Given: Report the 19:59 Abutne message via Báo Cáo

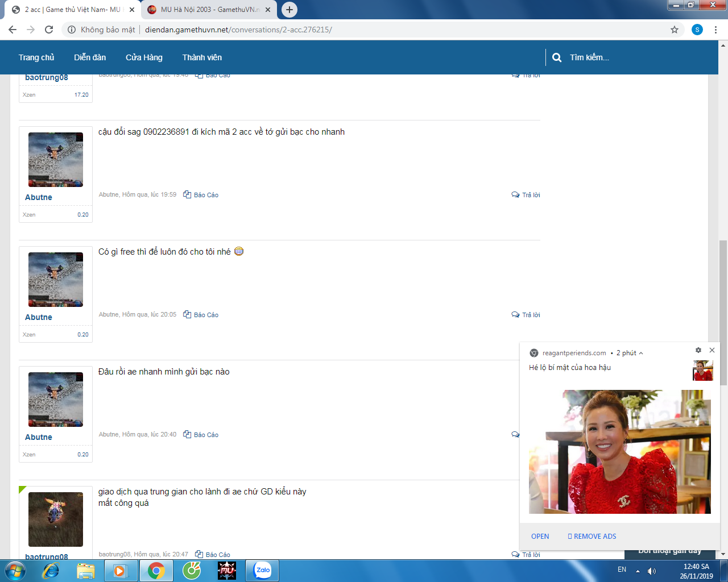Looking at the screenshot, I should pyautogui.click(x=201, y=195).
